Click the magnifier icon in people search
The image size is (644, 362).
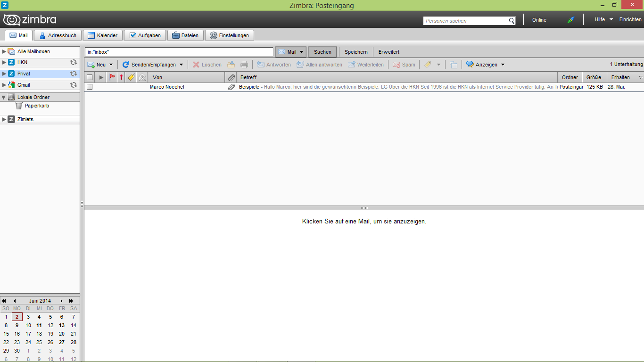[x=512, y=21]
